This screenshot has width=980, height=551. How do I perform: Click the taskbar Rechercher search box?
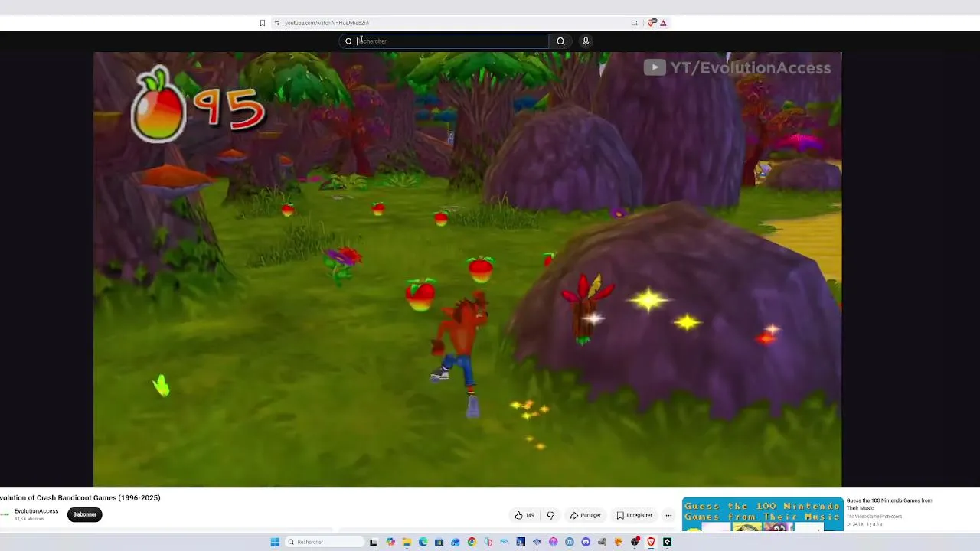point(325,542)
